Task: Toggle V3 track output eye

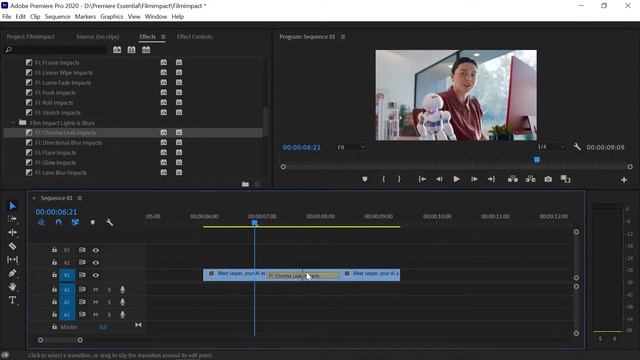Action: pyautogui.click(x=96, y=250)
